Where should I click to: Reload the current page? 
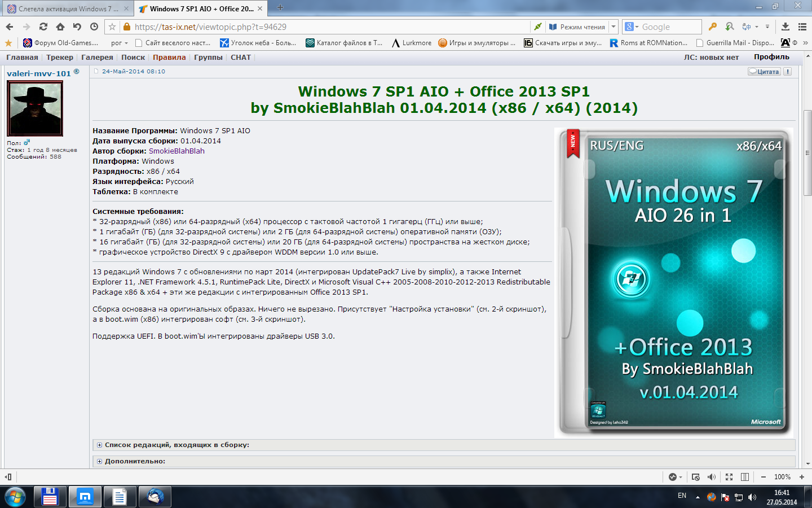(x=43, y=27)
